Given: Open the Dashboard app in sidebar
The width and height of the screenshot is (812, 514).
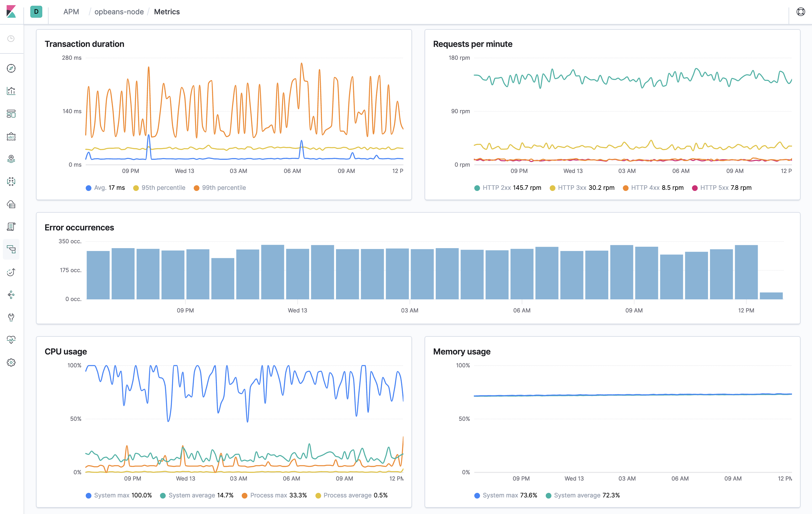Looking at the screenshot, I should click(11, 114).
